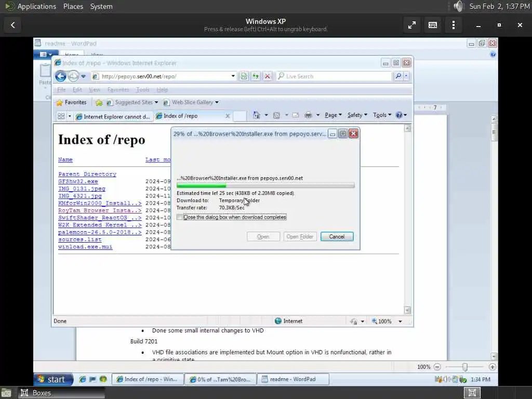This screenshot has height=399, width=532.
Task: Cancel the file download
Action: tap(337, 236)
